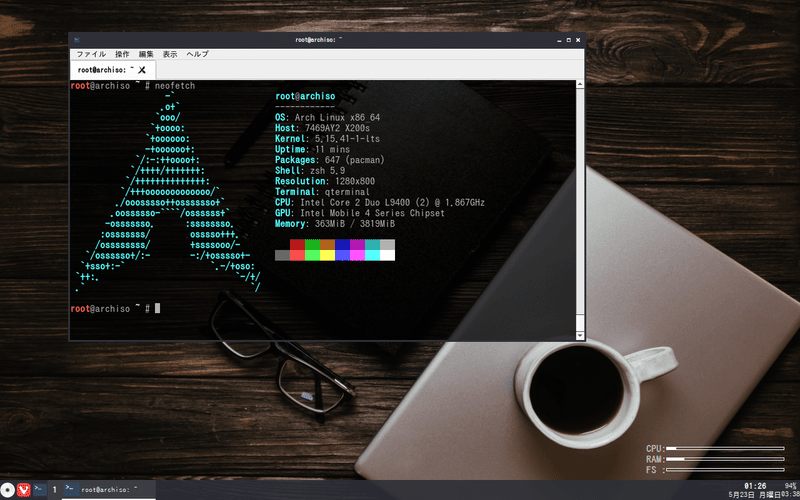The width and height of the screenshot is (800, 500).
Task: Click the FS usage bar
Action: point(726,470)
